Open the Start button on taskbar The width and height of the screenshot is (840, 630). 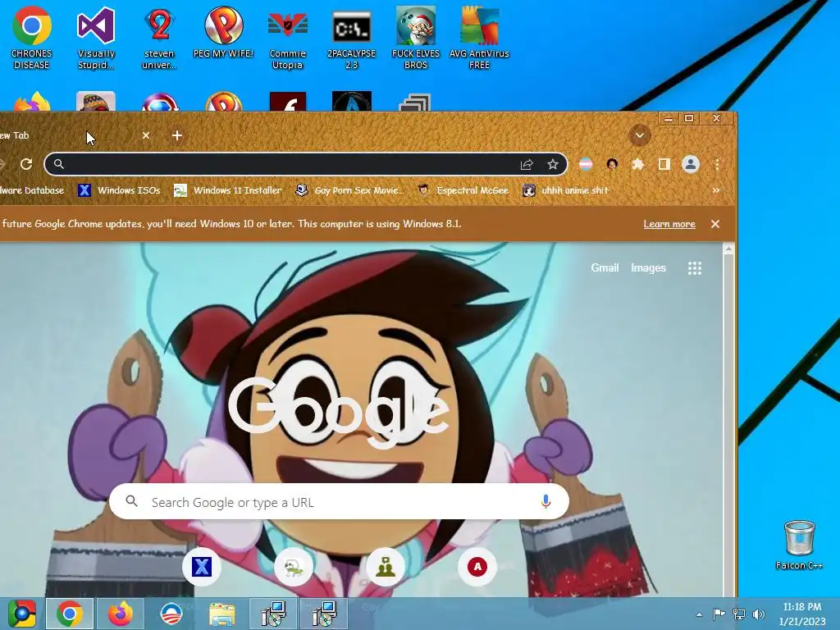click(x=21, y=614)
